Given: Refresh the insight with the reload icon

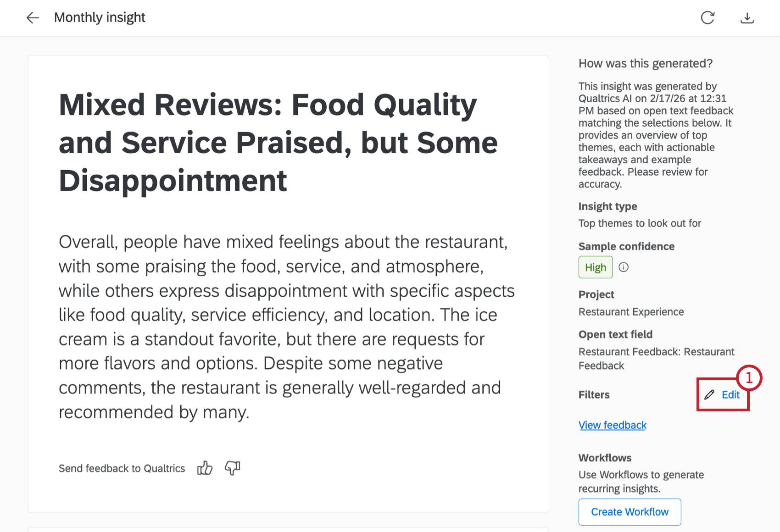Looking at the screenshot, I should 708,18.
